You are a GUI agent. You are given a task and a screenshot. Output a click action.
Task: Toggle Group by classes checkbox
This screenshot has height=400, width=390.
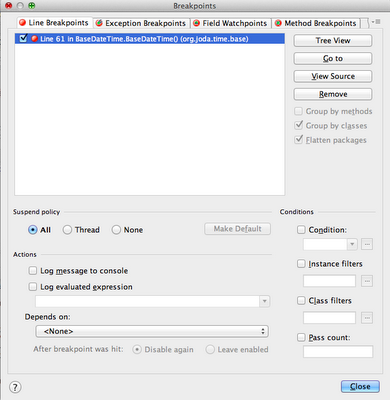point(299,125)
